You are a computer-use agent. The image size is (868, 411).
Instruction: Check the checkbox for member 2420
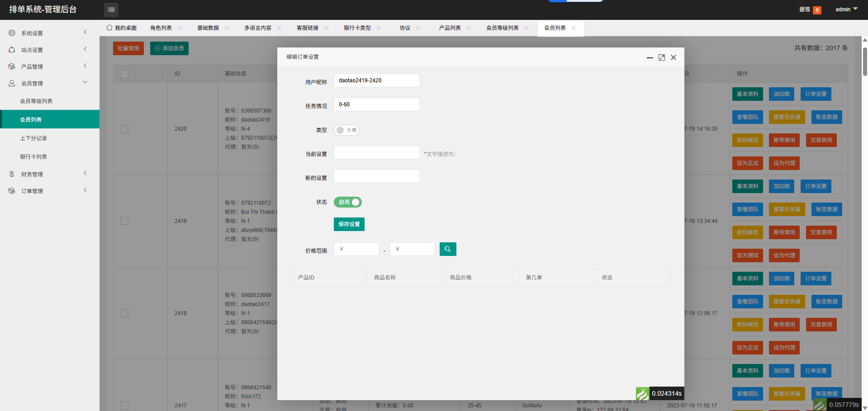point(124,129)
